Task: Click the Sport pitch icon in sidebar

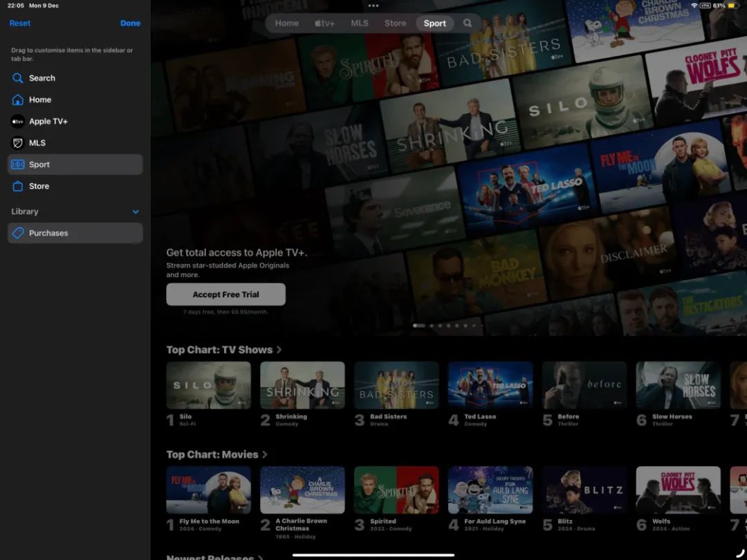Action: pyautogui.click(x=17, y=165)
